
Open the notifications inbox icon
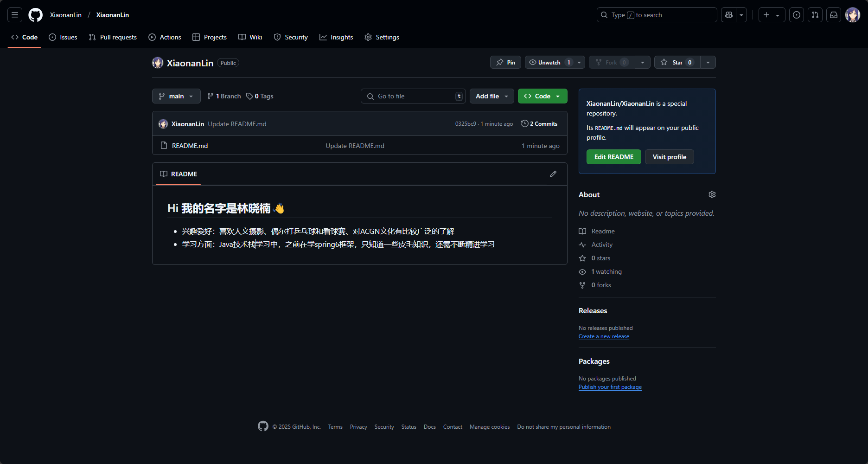pyautogui.click(x=834, y=15)
